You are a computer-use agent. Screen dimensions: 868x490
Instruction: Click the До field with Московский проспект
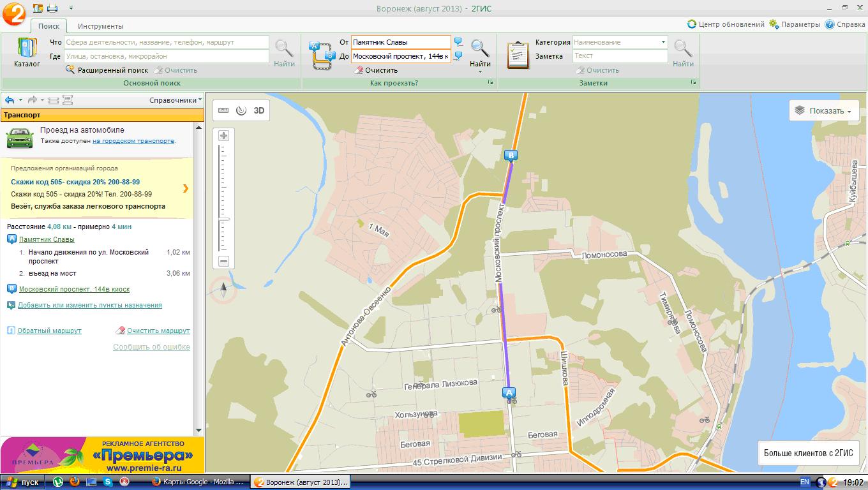coord(401,56)
